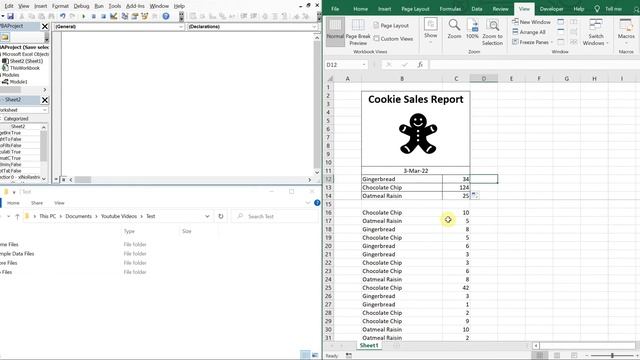Switch to the Formulas tab in Excel
This screenshot has height=360, width=640.
pos(450,9)
